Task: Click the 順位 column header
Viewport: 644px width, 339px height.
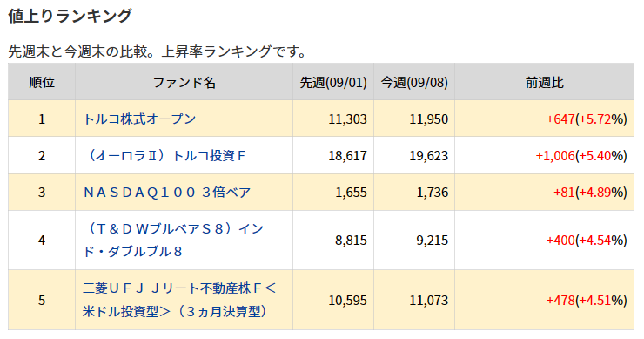Action: (42, 82)
